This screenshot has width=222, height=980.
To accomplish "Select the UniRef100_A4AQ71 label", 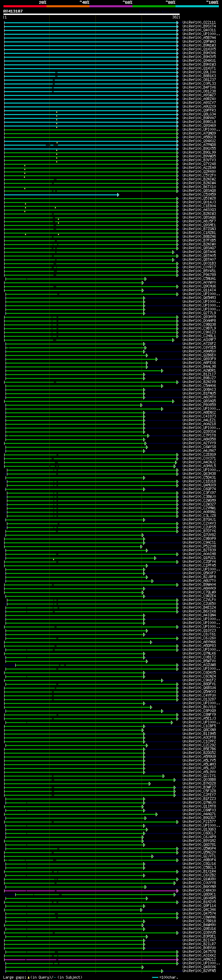I will coord(199,815).
